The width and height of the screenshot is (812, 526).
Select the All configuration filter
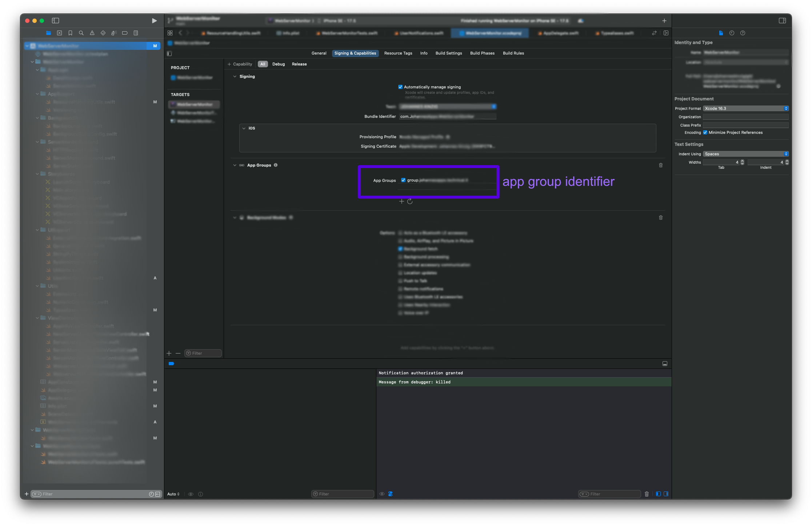263,64
